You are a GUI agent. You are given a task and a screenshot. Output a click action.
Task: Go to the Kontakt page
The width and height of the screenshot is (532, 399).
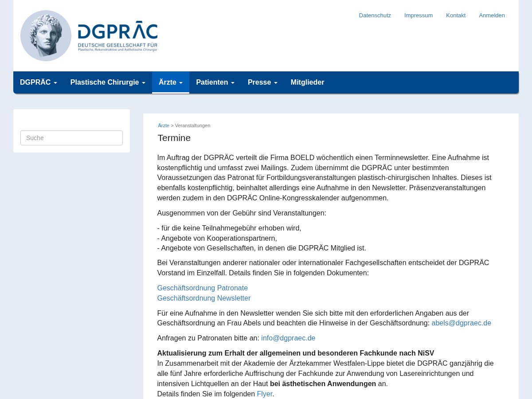coord(456,15)
